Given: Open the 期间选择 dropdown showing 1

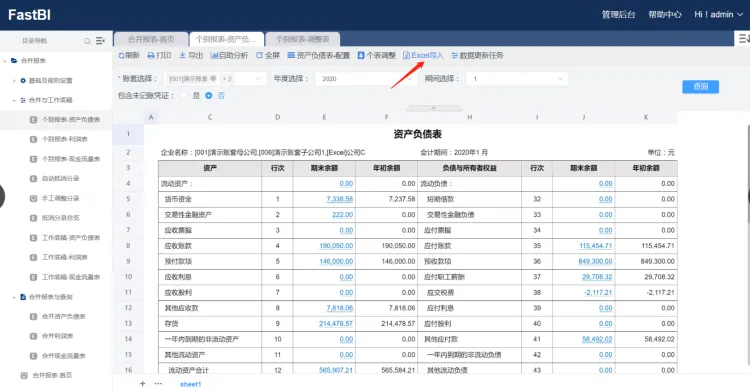Looking at the screenshot, I should pyautogui.click(x=517, y=78).
